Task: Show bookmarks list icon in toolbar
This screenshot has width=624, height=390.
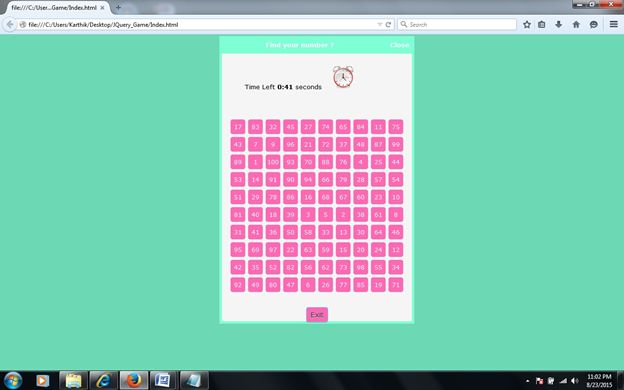Action: [542, 24]
